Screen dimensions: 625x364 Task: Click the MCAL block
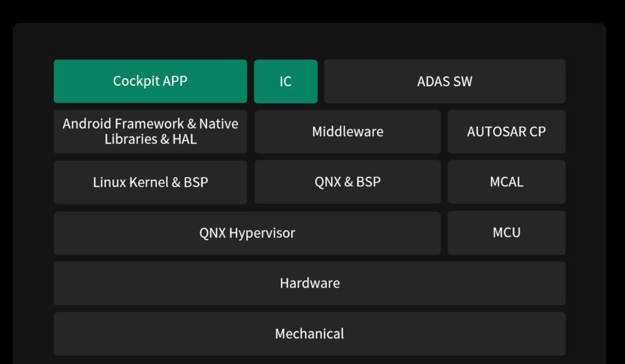tap(506, 182)
